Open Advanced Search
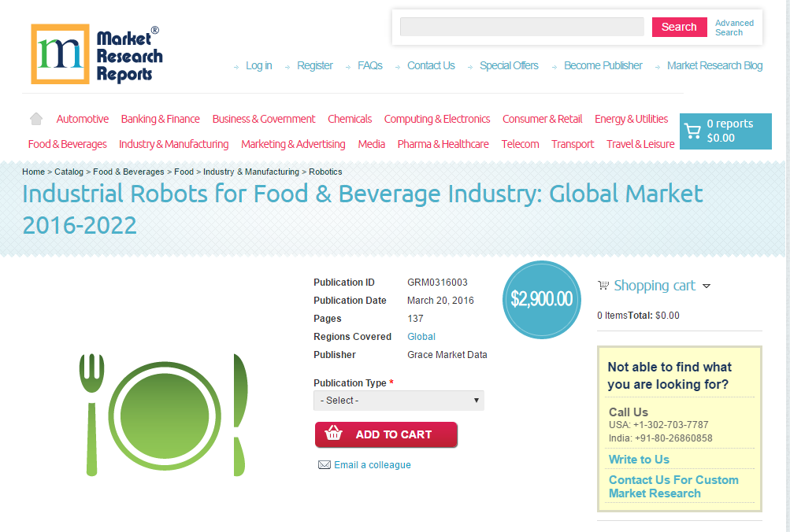 (x=733, y=27)
